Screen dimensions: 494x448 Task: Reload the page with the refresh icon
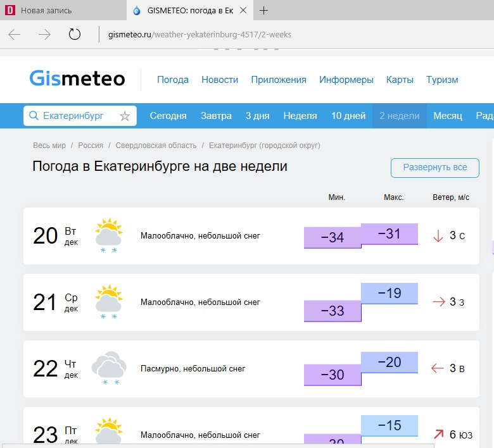(x=75, y=35)
